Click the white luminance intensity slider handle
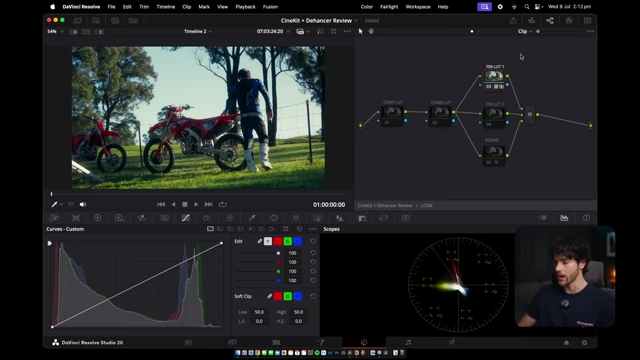Image resolution: width=640 pixels, height=360 pixels. click(278, 253)
